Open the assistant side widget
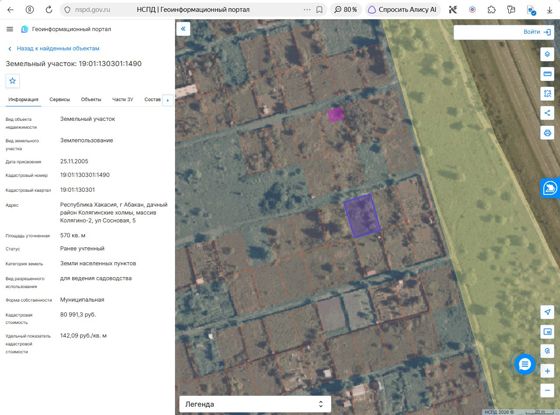The height and width of the screenshot is (415, 560). tap(550, 188)
